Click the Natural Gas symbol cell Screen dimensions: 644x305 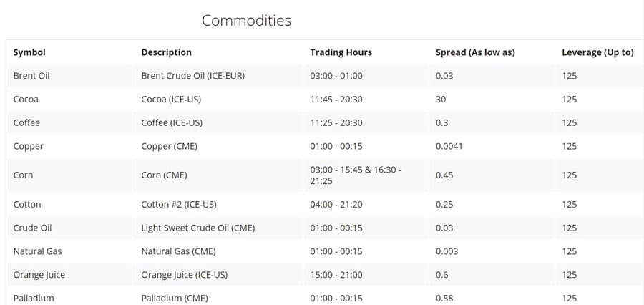tap(36, 251)
